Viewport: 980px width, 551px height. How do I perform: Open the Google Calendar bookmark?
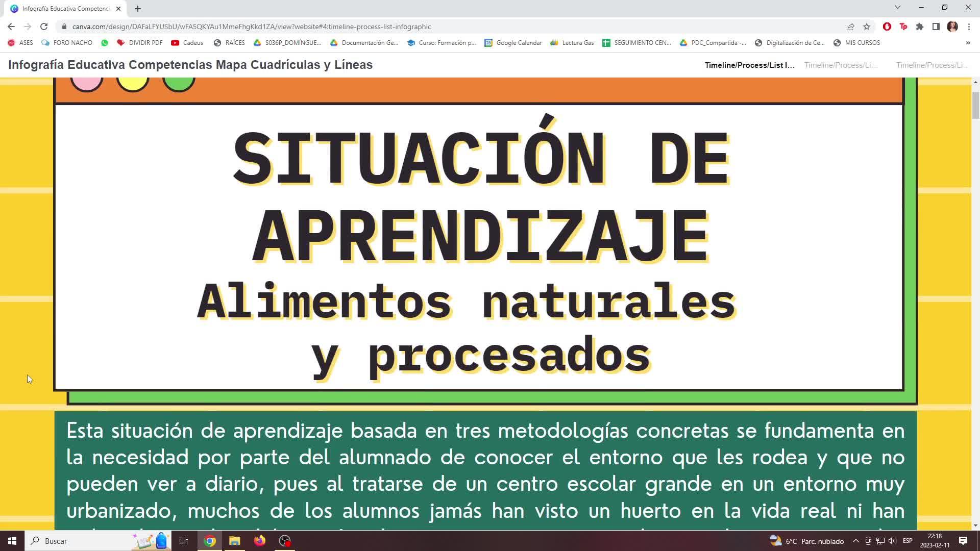point(513,43)
